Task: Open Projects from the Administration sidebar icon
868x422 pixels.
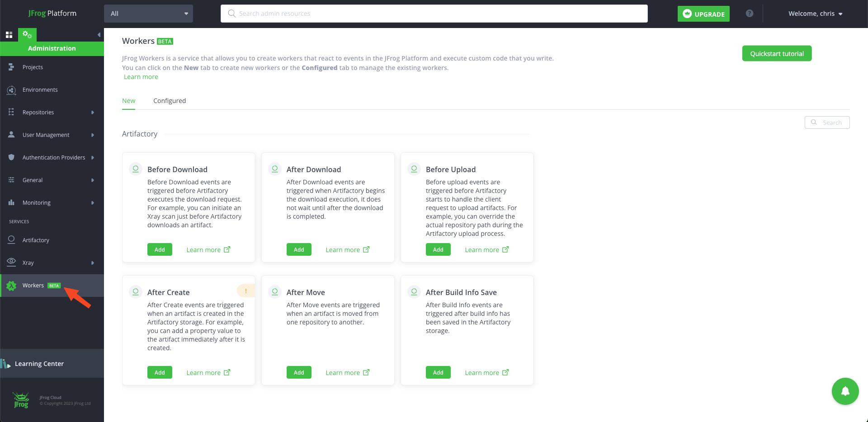Action: click(x=11, y=67)
